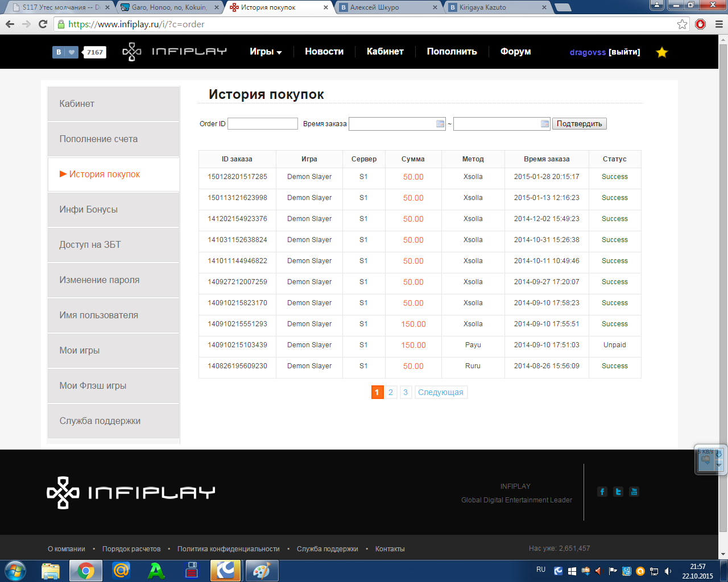
Task: Open Кабинет in top navigation
Action: [x=385, y=52]
